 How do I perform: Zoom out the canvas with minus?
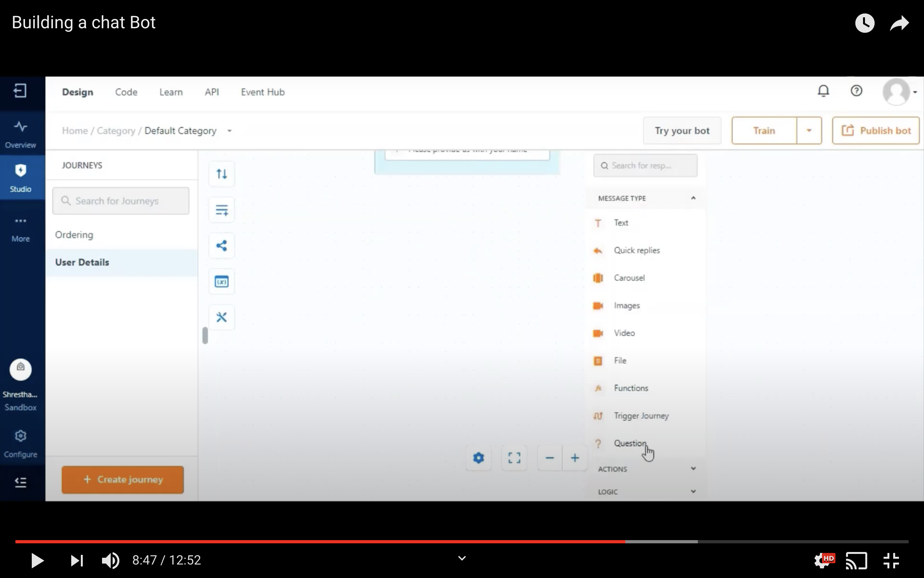click(550, 458)
